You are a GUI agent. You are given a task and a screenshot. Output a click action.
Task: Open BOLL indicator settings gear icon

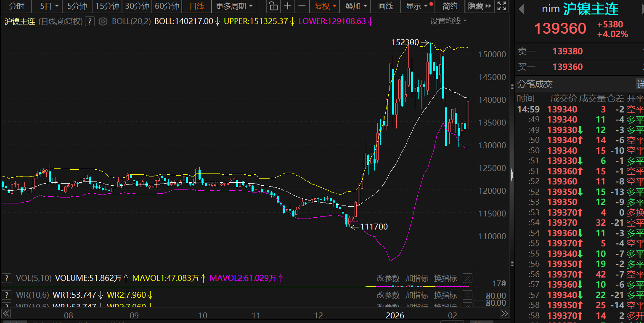[103, 21]
